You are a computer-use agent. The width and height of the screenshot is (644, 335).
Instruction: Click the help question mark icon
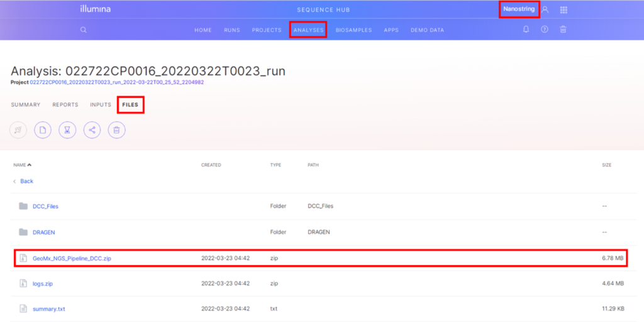(545, 30)
